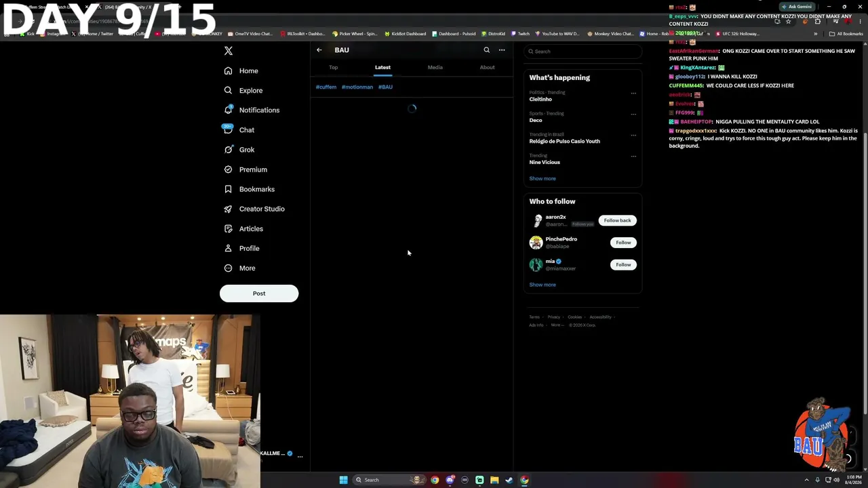868x488 pixels.
Task: Open Bookmarks in the sidebar
Action: point(249,189)
